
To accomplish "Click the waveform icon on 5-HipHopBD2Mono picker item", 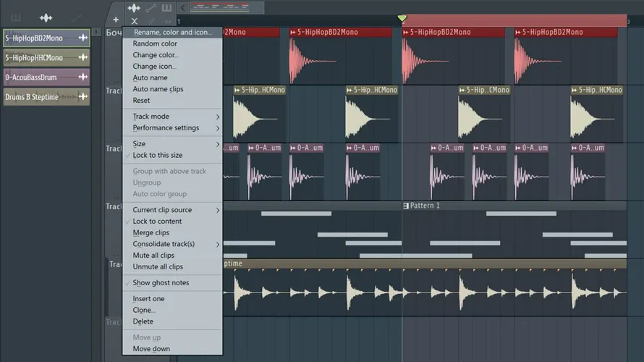I will pos(83,38).
